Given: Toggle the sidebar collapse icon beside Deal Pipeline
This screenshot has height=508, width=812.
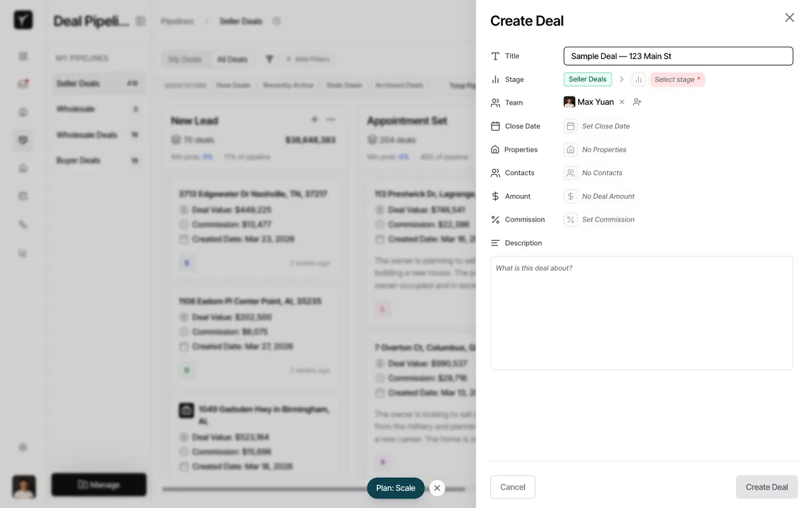Looking at the screenshot, I should click(x=140, y=20).
